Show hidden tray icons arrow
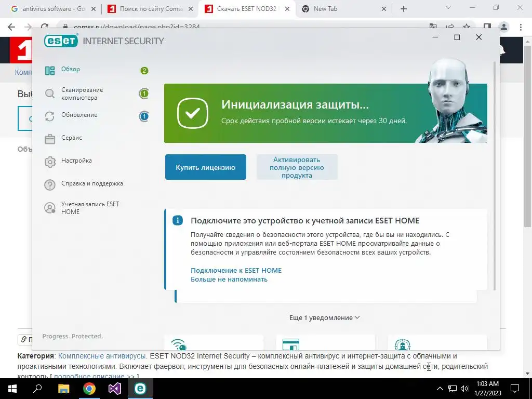This screenshot has height=399, width=532. coord(440,389)
